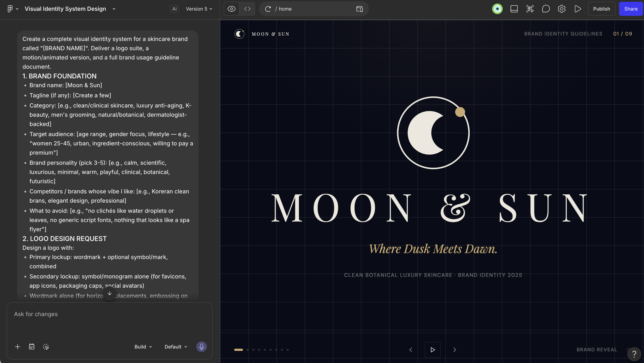Click the gold sun dot on emblem
Screen dimensions: 644x363
(460, 112)
